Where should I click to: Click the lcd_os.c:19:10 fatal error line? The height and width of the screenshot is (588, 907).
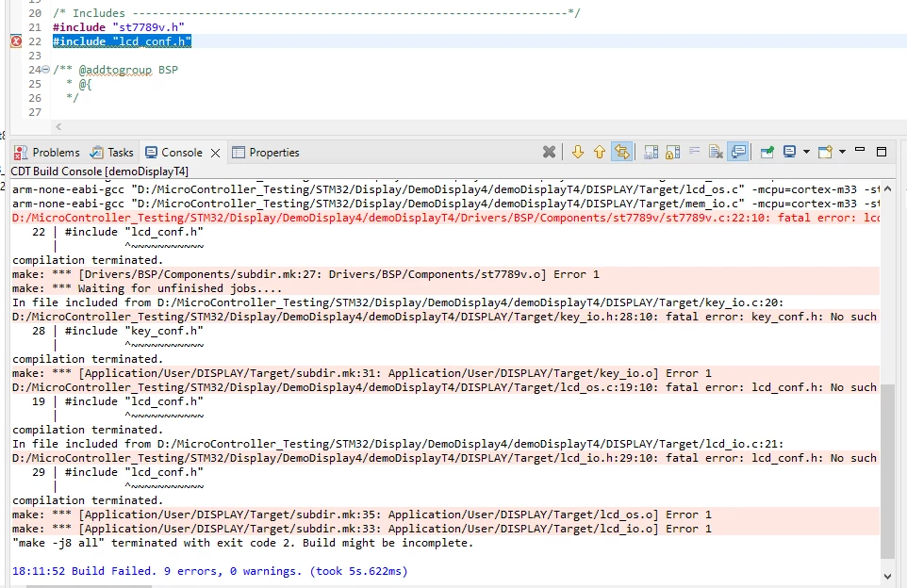point(445,387)
